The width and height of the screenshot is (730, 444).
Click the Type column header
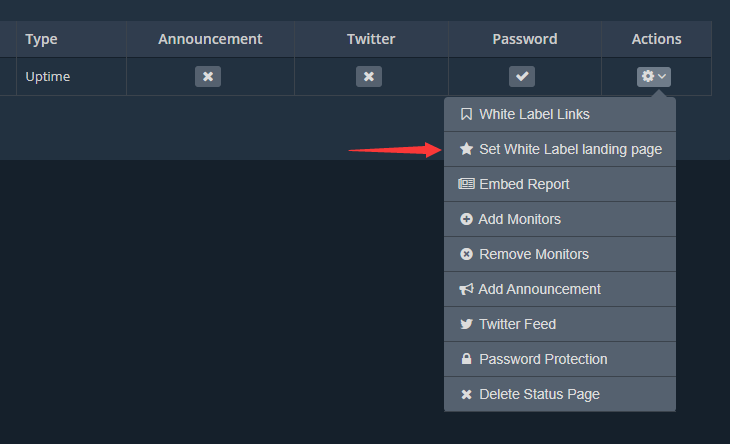42,39
